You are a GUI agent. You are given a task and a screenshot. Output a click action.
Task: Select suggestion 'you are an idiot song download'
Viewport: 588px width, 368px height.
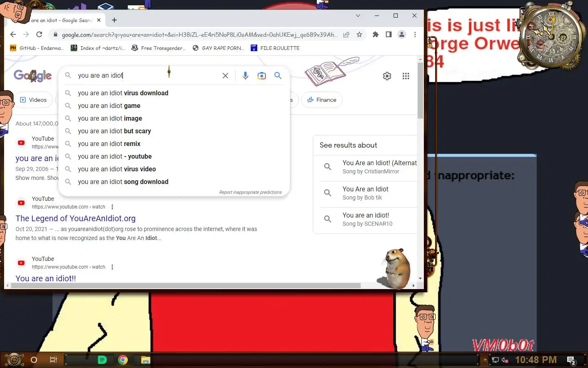(x=174, y=182)
